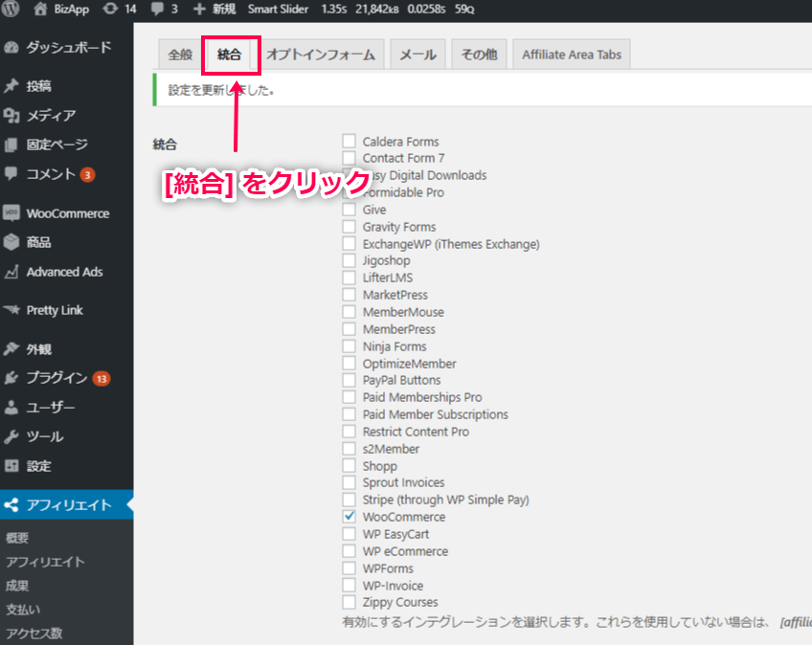Open the 支払い submenu link
The height and width of the screenshot is (645, 812).
point(23,610)
